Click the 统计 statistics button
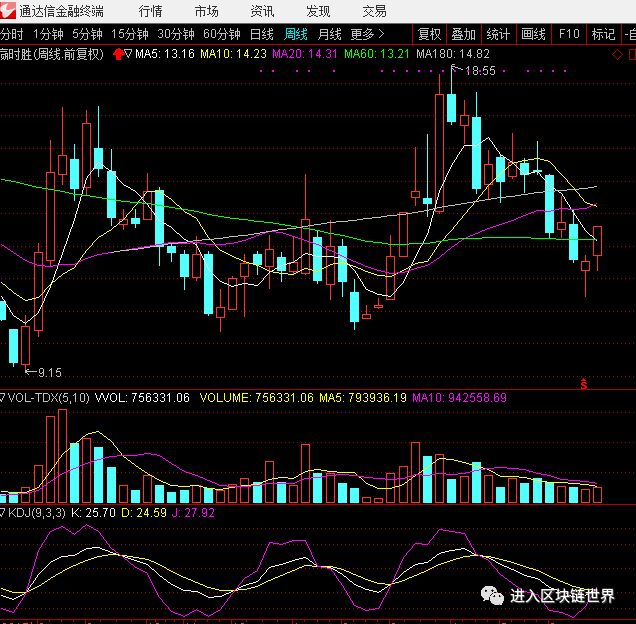The width and height of the screenshot is (636, 624). pos(498,34)
